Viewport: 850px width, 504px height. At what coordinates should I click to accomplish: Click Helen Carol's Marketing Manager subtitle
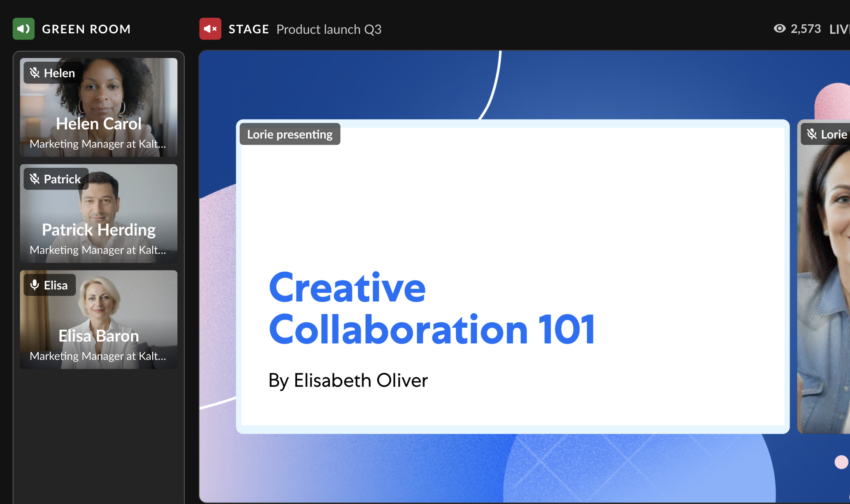[98, 144]
